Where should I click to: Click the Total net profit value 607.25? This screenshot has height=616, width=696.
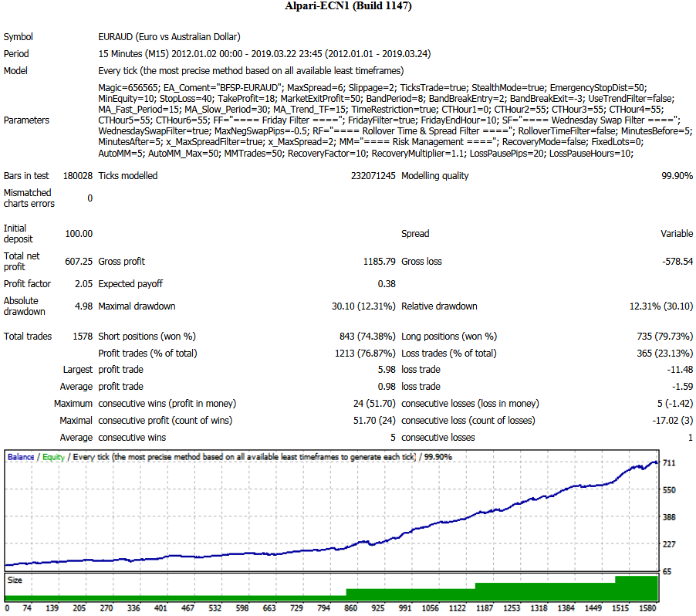tap(79, 262)
